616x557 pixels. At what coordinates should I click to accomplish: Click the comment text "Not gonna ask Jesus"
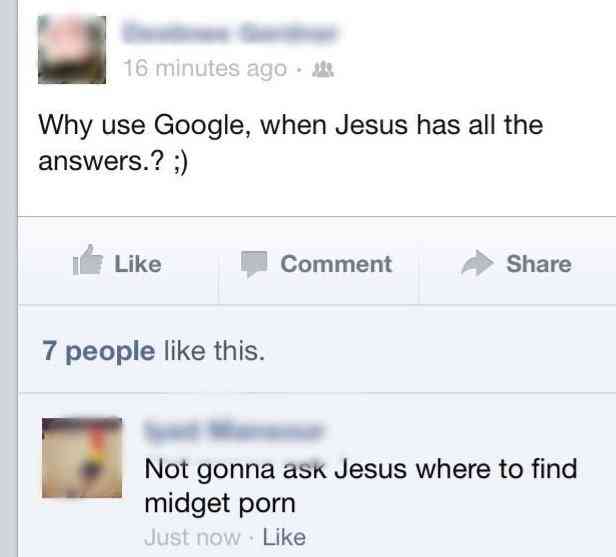(x=275, y=469)
